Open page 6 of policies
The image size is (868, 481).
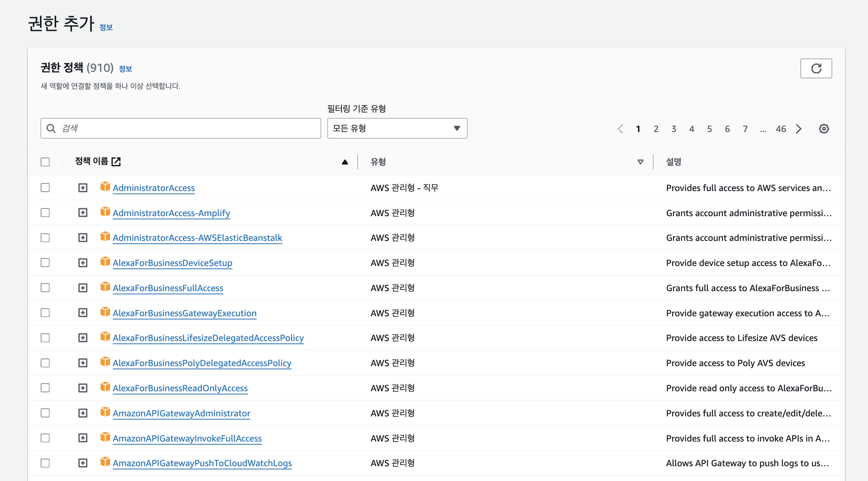pyautogui.click(x=727, y=129)
